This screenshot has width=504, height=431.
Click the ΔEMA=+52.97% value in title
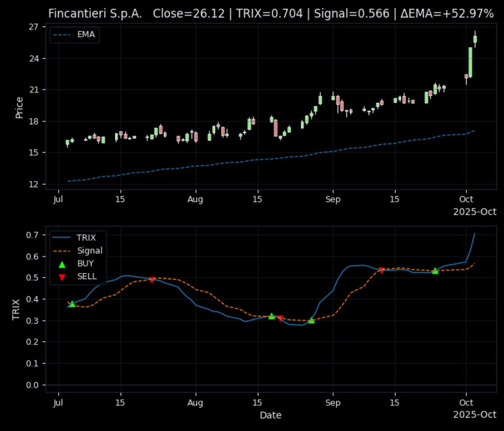447,14
